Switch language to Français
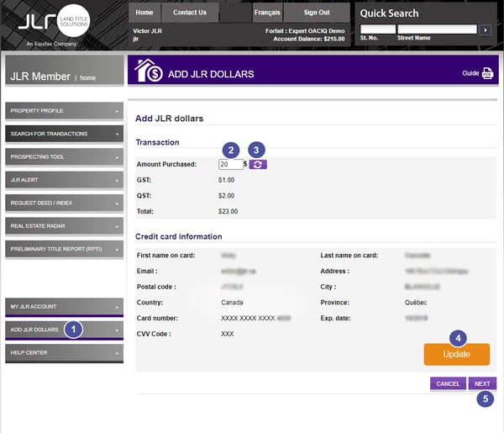 (267, 13)
